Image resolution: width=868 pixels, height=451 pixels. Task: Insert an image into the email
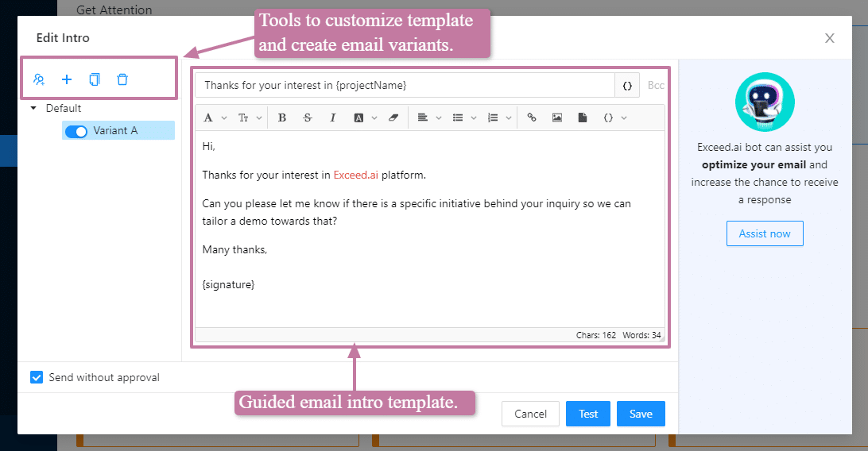[557, 118]
